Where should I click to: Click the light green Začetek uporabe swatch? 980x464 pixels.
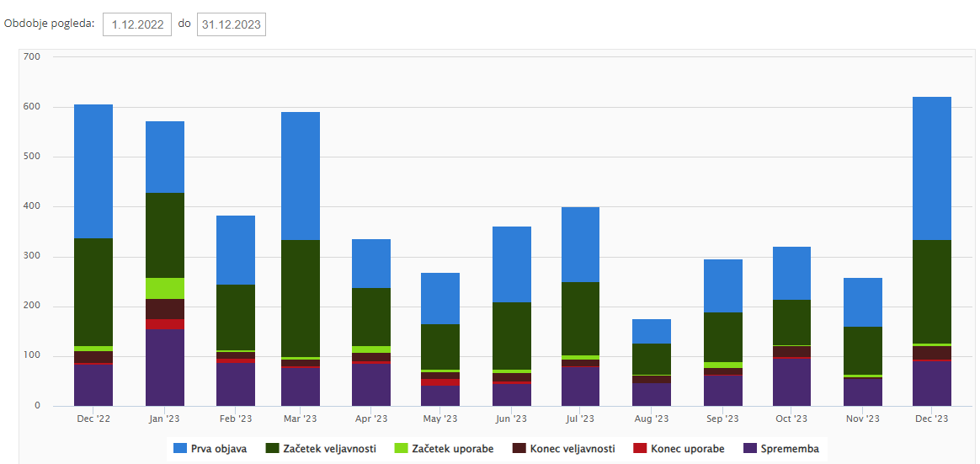pyautogui.click(x=401, y=449)
